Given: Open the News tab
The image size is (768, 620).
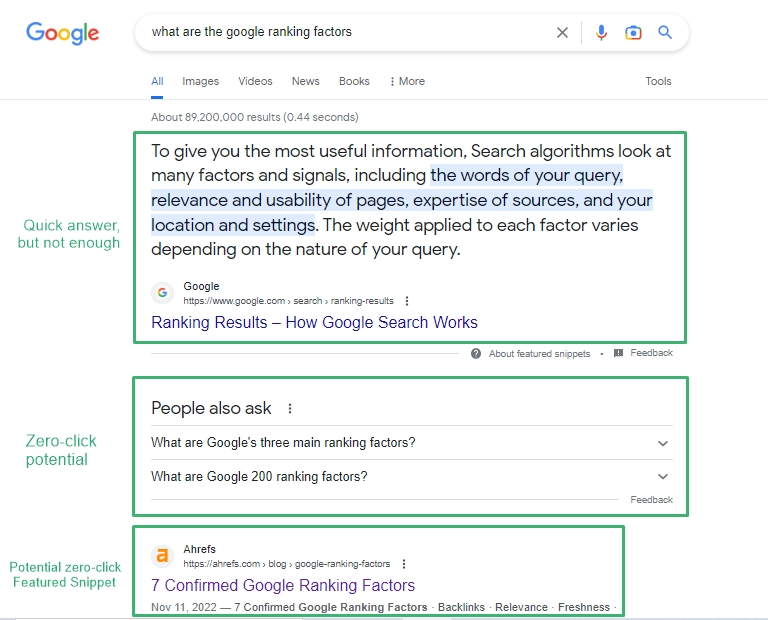Looking at the screenshot, I should (x=305, y=81).
